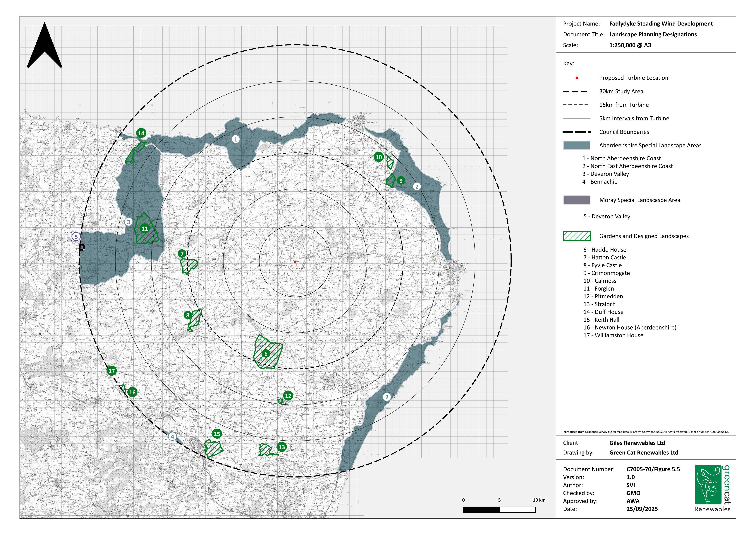Select map marker 12 for Pitmedden
Viewport: 756px width, 535px height.
288,396
